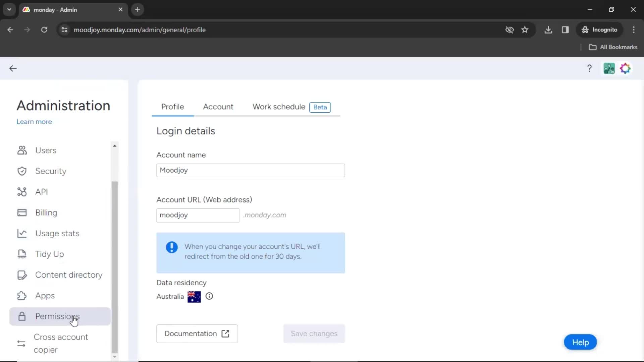The width and height of the screenshot is (644, 362).
Task: Click the Billing card icon
Action: tap(22, 213)
